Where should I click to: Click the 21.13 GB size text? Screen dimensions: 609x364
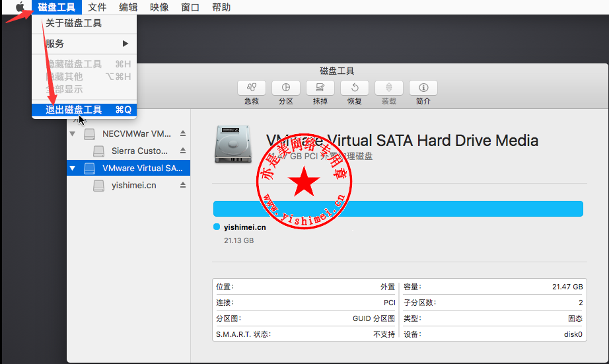(x=239, y=240)
